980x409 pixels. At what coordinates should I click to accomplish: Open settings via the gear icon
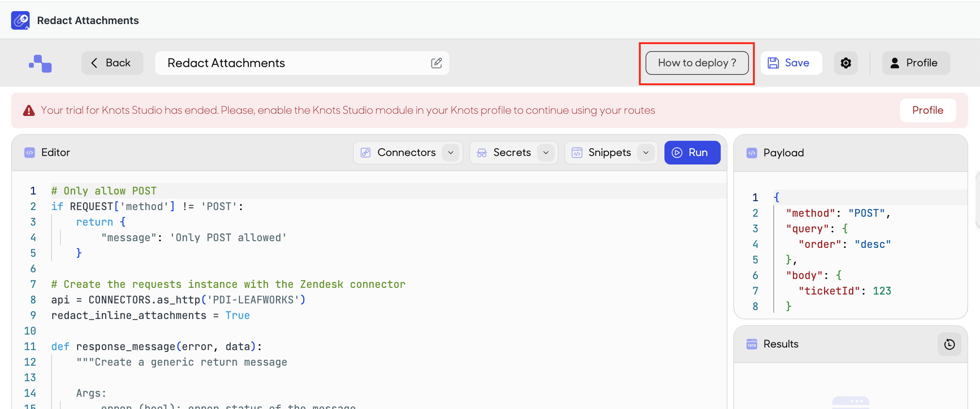(845, 63)
